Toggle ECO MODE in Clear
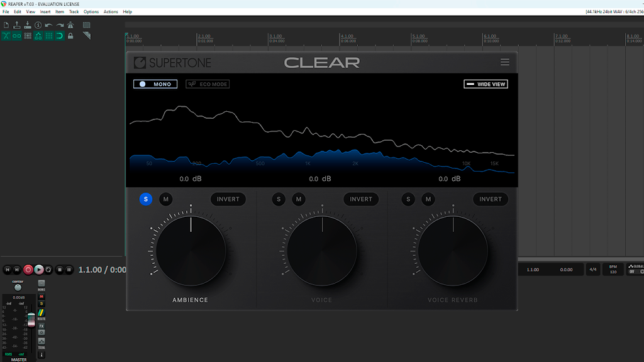The height and width of the screenshot is (362, 644). coord(208,84)
